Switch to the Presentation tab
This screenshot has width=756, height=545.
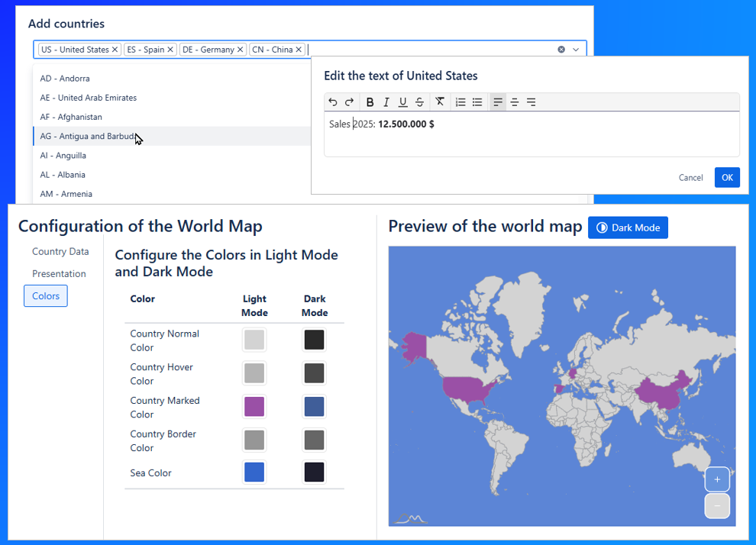tap(59, 274)
